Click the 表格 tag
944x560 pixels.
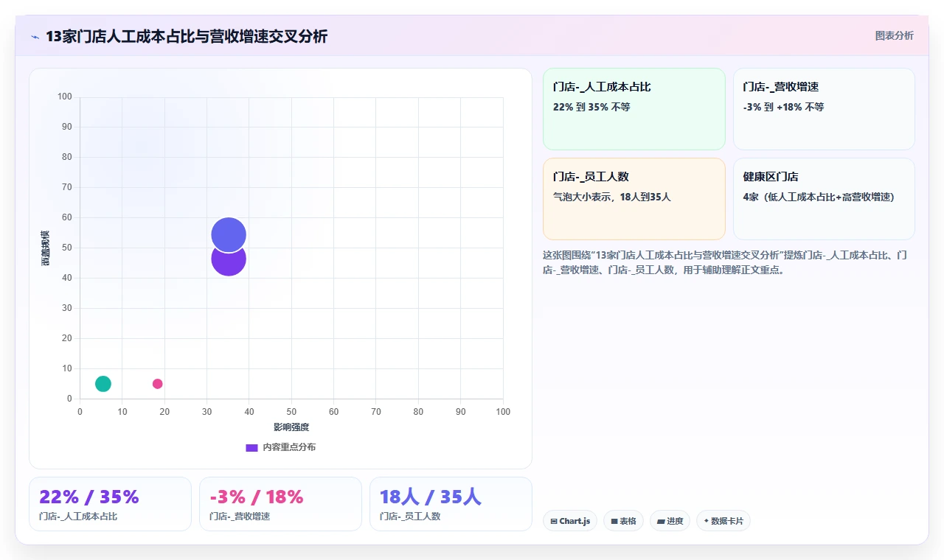click(x=623, y=521)
